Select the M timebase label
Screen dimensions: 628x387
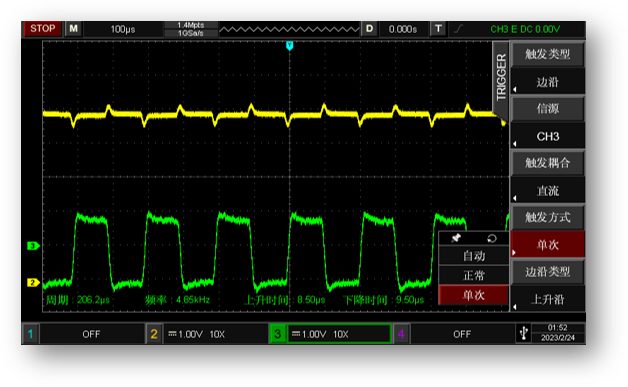pyautogui.click(x=73, y=29)
